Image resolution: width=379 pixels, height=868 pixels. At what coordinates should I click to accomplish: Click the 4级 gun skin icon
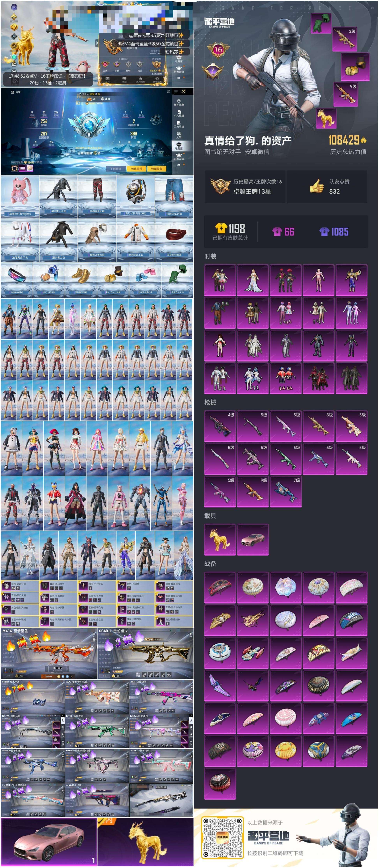[220, 426]
